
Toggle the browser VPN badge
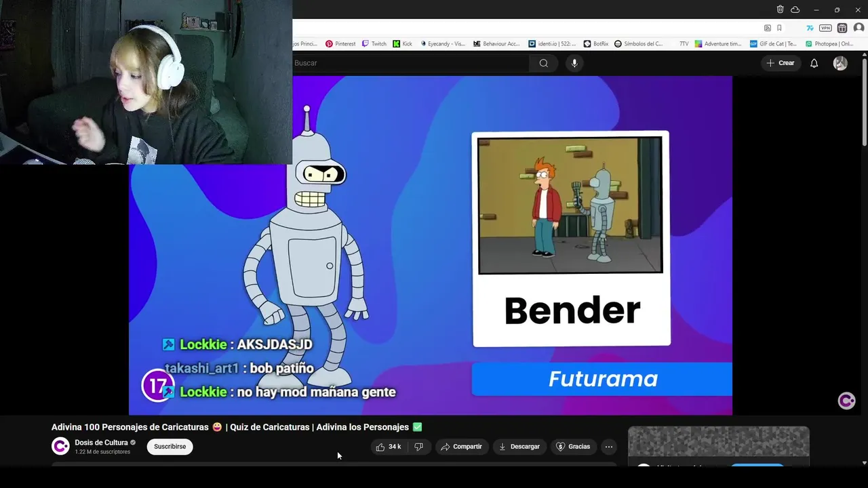(825, 28)
